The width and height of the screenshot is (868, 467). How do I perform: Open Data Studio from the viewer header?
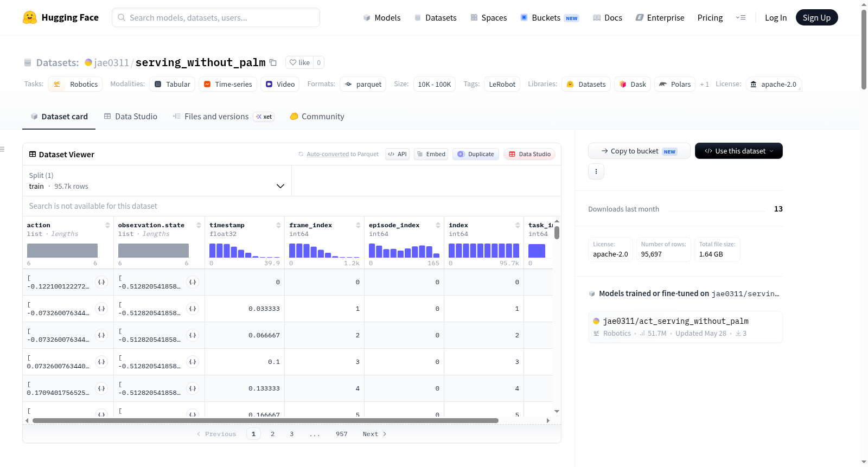[529, 154]
